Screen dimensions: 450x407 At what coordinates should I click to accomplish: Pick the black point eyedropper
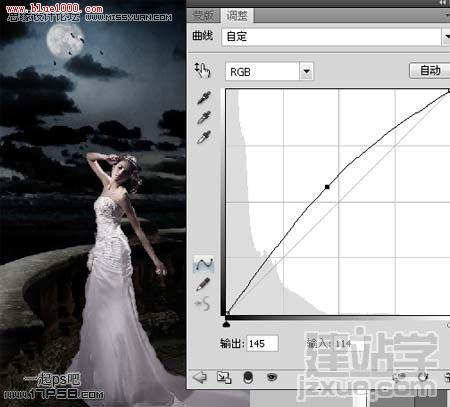[x=204, y=98]
